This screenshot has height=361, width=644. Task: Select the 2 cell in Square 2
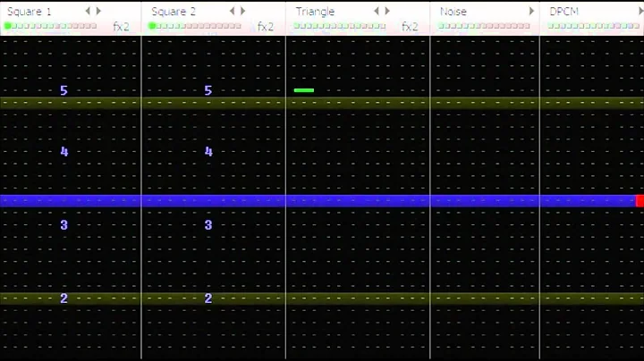click(208, 298)
